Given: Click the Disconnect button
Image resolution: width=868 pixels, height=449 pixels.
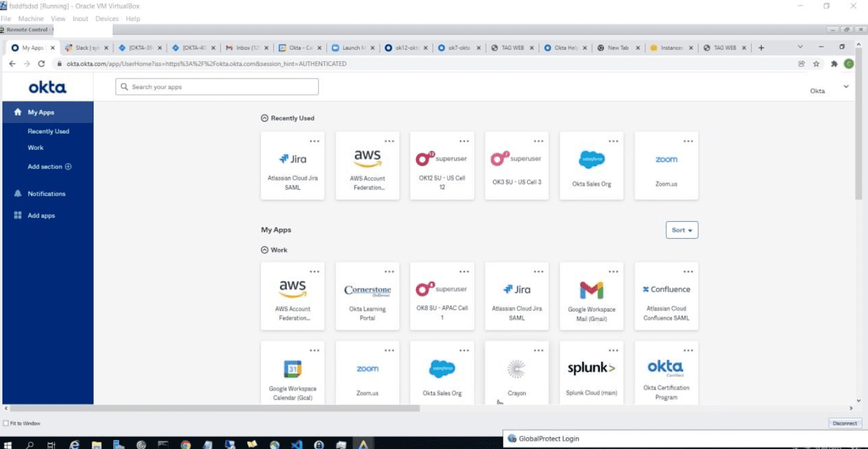Looking at the screenshot, I should tap(844, 424).
